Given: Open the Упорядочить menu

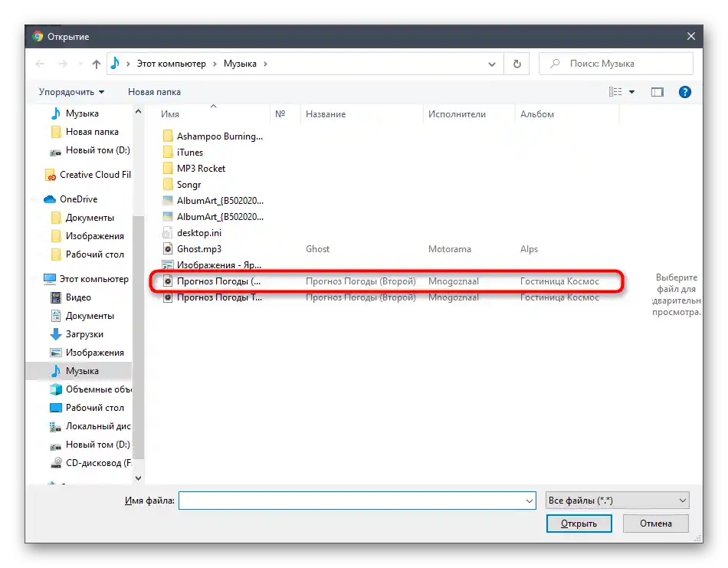Looking at the screenshot, I should (x=71, y=92).
